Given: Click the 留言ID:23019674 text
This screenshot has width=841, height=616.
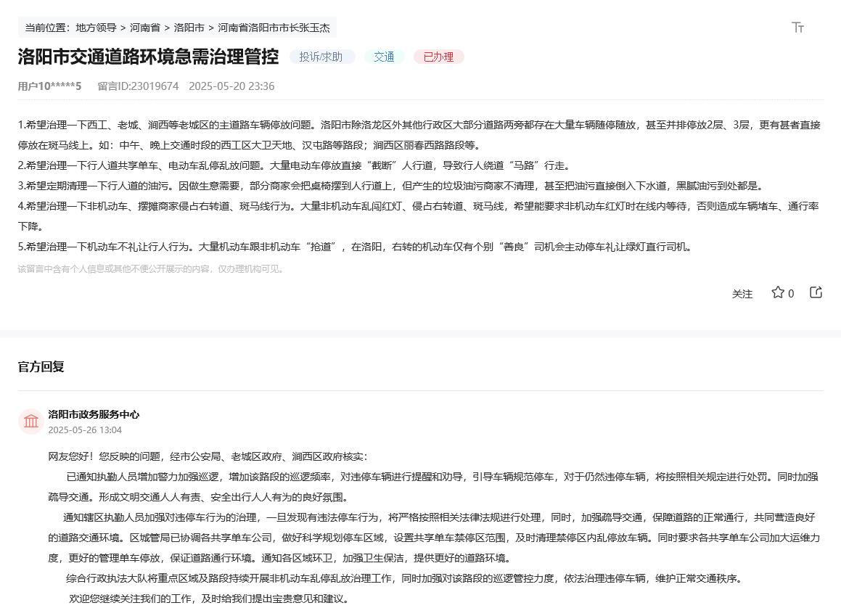Looking at the screenshot, I should 138,86.
